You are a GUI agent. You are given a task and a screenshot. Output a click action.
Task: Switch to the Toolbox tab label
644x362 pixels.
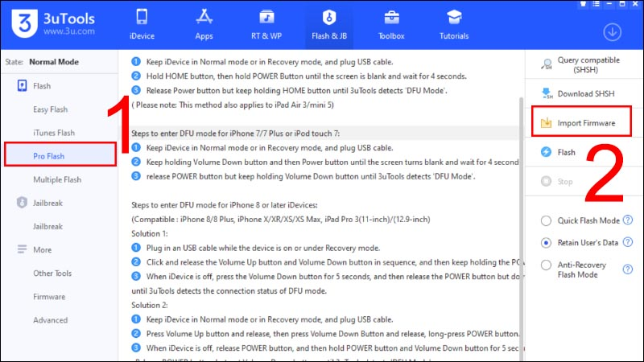(x=391, y=36)
